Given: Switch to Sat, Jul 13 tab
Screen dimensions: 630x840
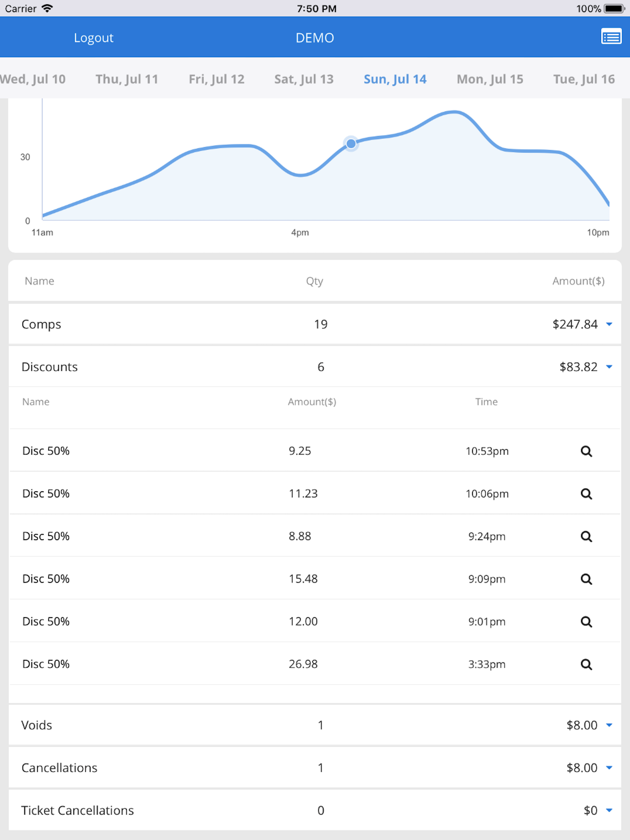Looking at the screenshot, I should pos(304,79).
